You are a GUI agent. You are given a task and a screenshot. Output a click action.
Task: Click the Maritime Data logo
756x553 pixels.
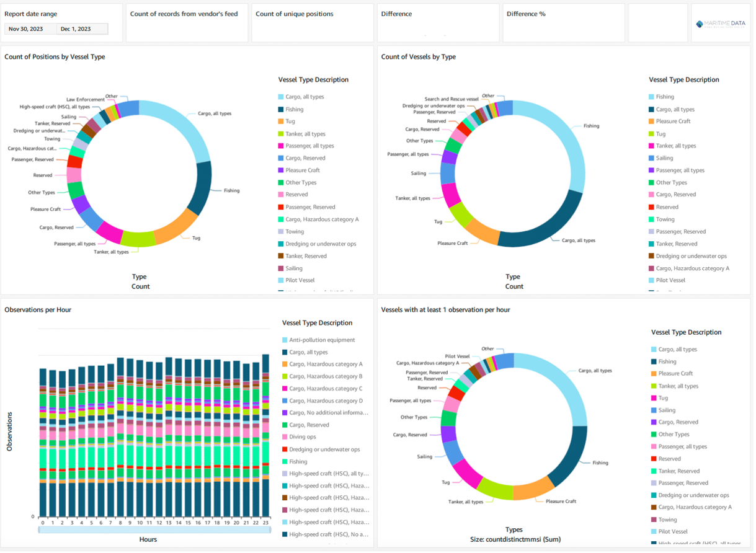721,24
